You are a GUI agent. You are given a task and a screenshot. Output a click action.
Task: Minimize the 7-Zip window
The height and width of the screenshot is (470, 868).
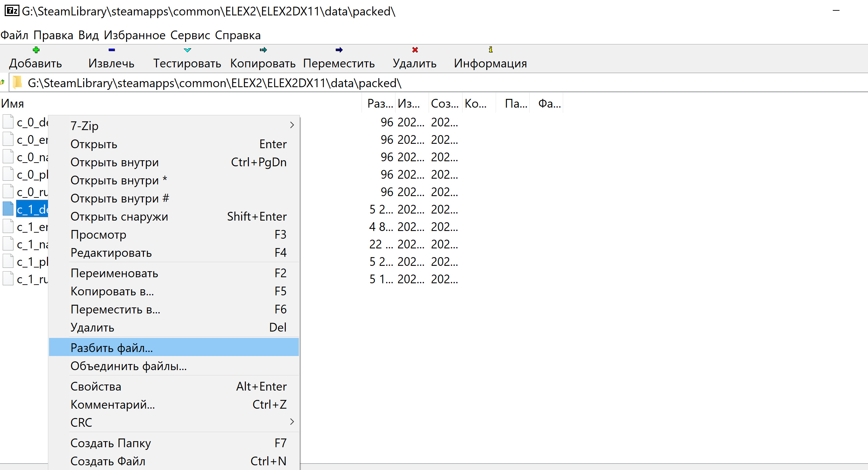(836, 11)
